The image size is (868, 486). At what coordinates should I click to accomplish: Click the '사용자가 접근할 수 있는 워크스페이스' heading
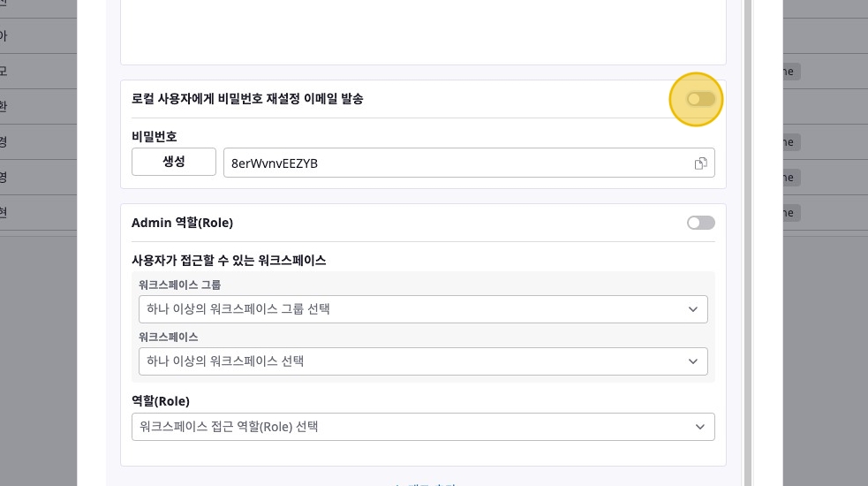tap(229, 260)
